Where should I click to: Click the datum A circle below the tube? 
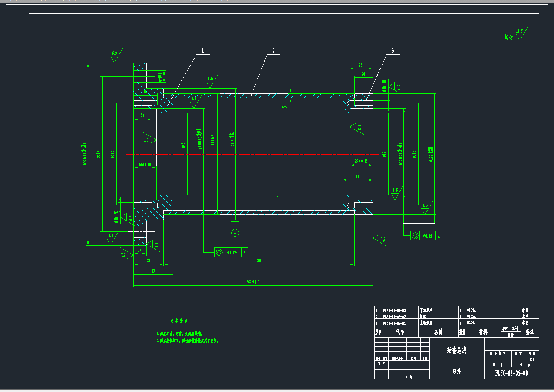tap(235, 233)
